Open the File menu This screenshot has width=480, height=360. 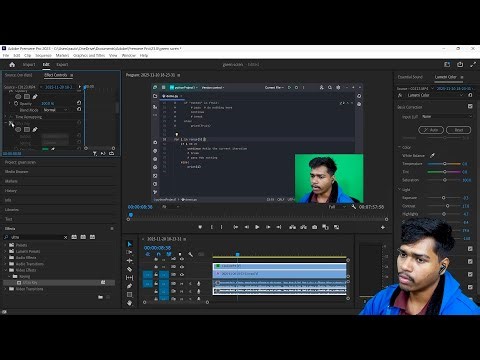coord(6,55)
